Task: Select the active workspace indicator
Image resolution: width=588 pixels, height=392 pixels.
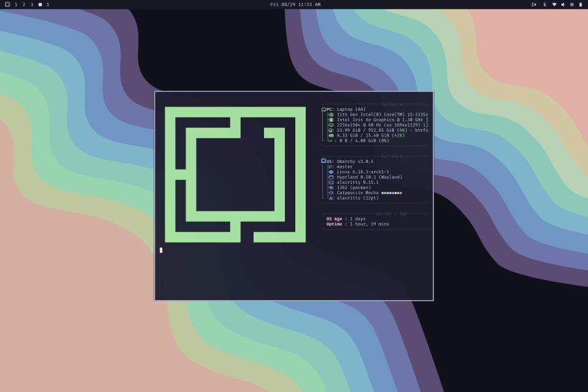Action: point(40,4)
